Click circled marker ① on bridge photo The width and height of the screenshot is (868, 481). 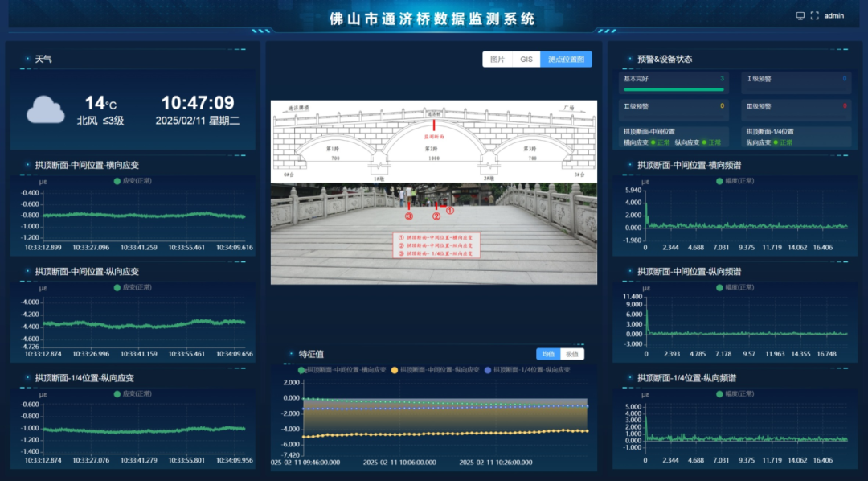coord(449,211)
